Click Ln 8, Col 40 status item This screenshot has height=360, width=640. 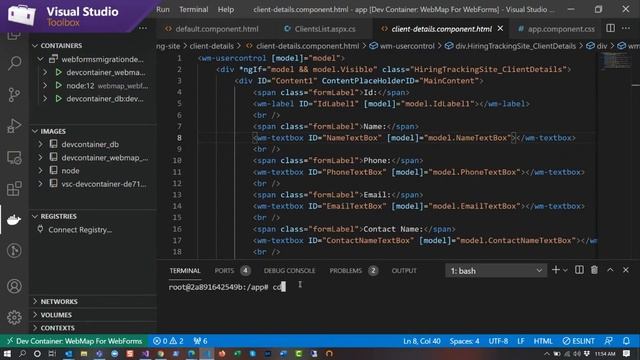(422, 341)
